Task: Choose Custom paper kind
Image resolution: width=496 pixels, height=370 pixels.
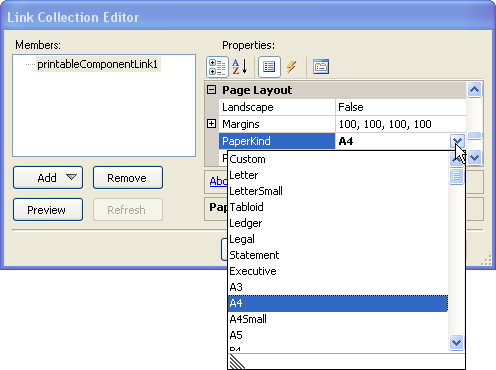Action: point(338,159)
